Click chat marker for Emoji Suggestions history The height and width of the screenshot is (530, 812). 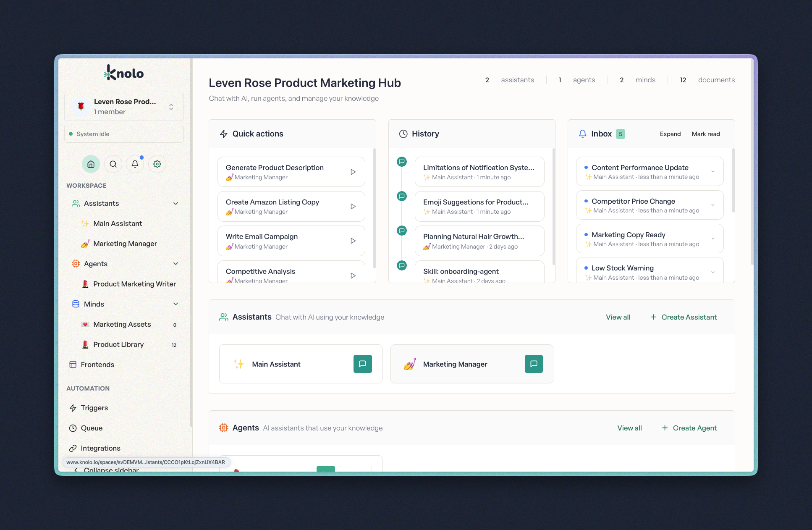click(x=402, y=196)
